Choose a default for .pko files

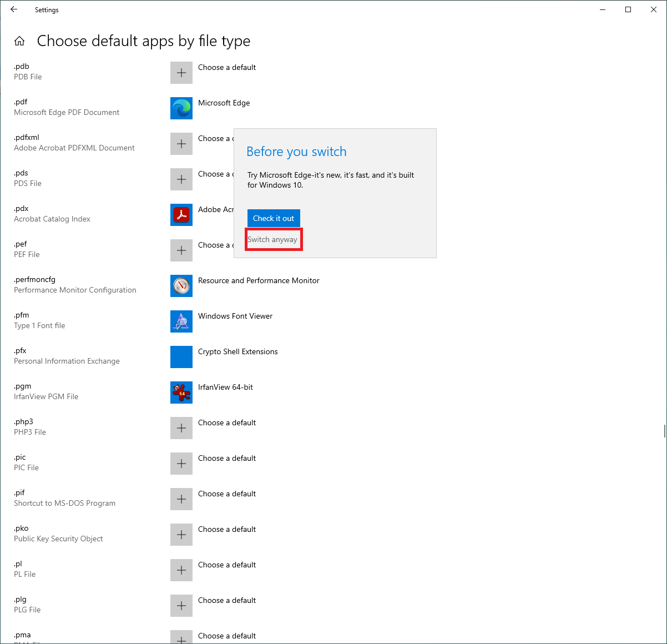pyautogui.click(x=181, y=535)
